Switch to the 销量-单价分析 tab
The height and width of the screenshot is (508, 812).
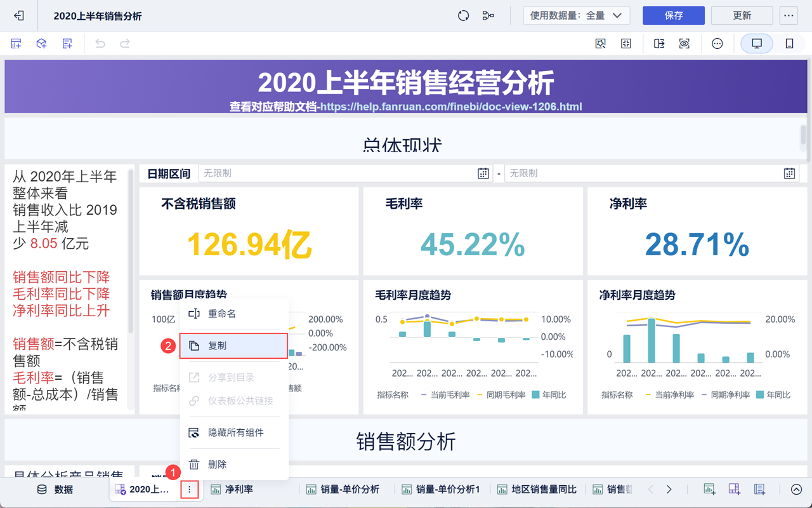point(343,490)
